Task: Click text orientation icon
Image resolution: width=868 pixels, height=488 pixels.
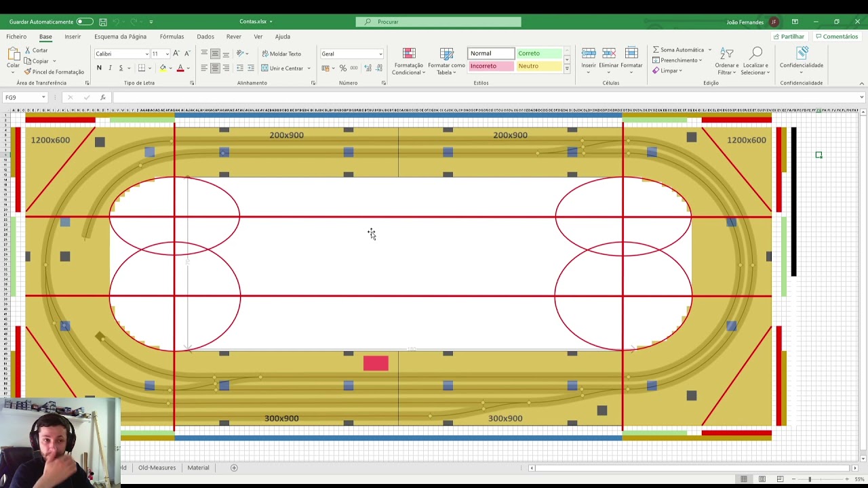Action: pos(241,54)
